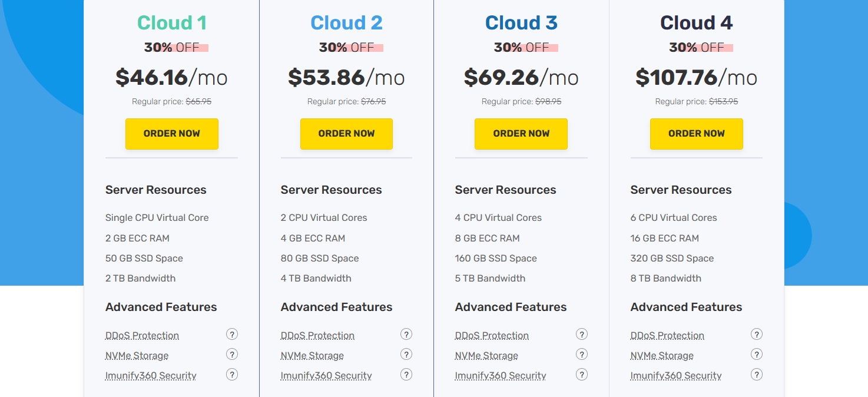Click Order Now for Cloud 4

[696, 134]
